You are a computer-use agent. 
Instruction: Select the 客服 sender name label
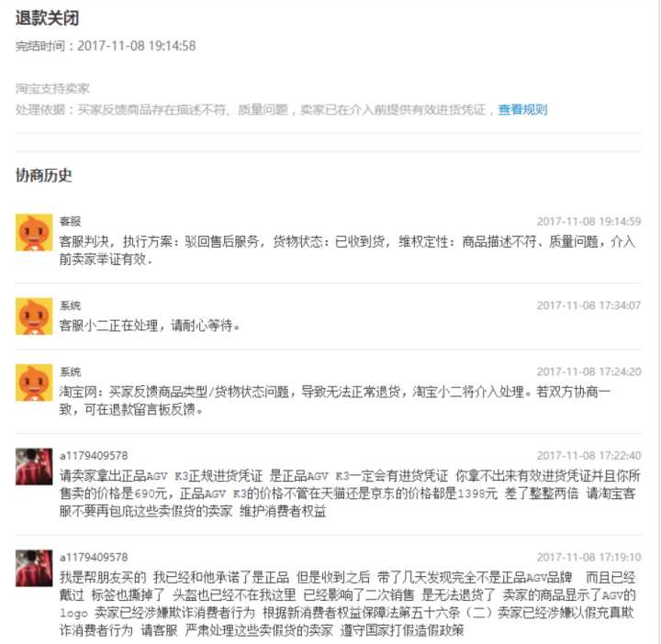[x=70, y=221]
